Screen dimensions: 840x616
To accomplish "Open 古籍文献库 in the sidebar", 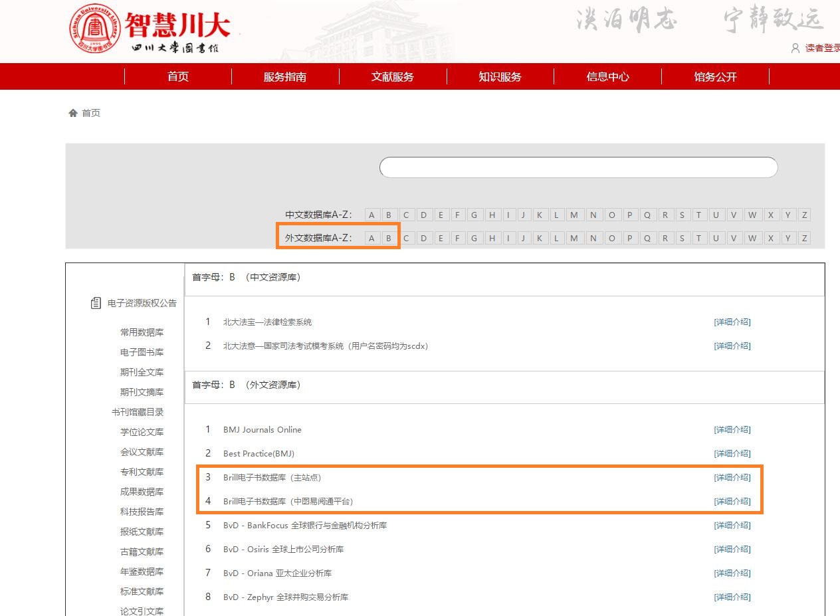I will tap(142, 552).
